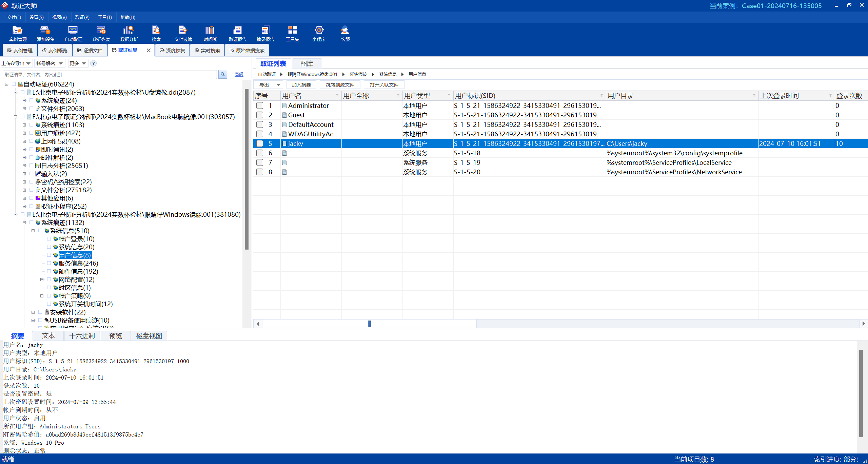Image resolution: width=868 pixels, height=464 pixels.
Task: Tick the checkbox for jacky row
Action: (260, 143)
